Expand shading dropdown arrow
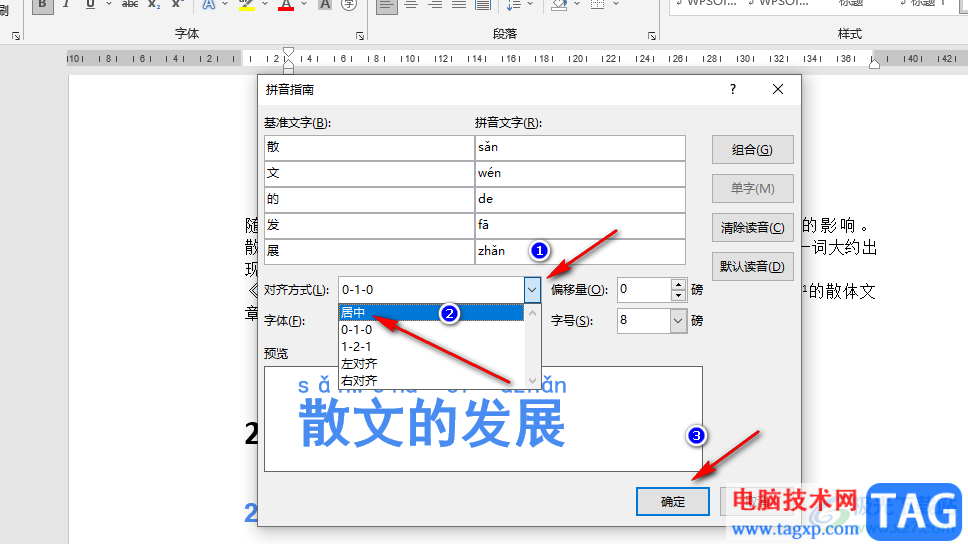Viewport: 968px width, 544px height. [577, 4]
